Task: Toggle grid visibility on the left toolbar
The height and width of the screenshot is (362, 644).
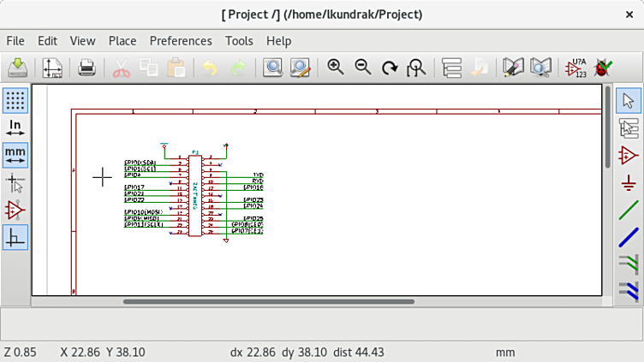Action: 15,100
